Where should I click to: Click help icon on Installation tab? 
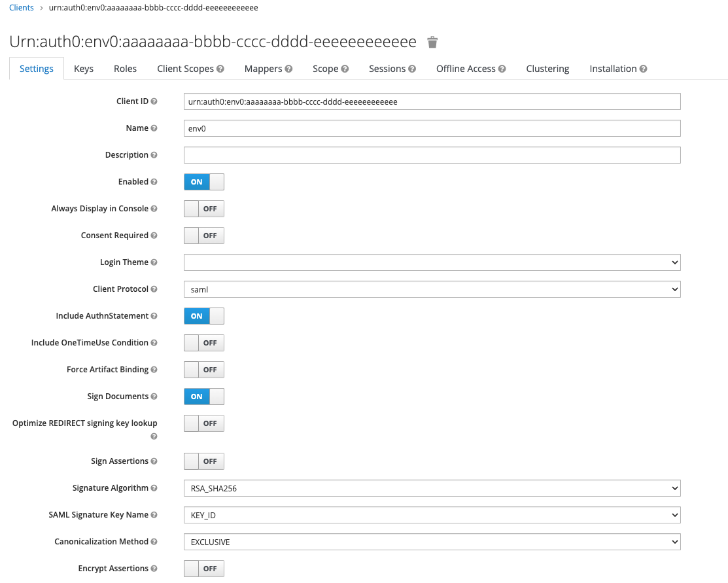pyautogui.click(x=643, y=69)
